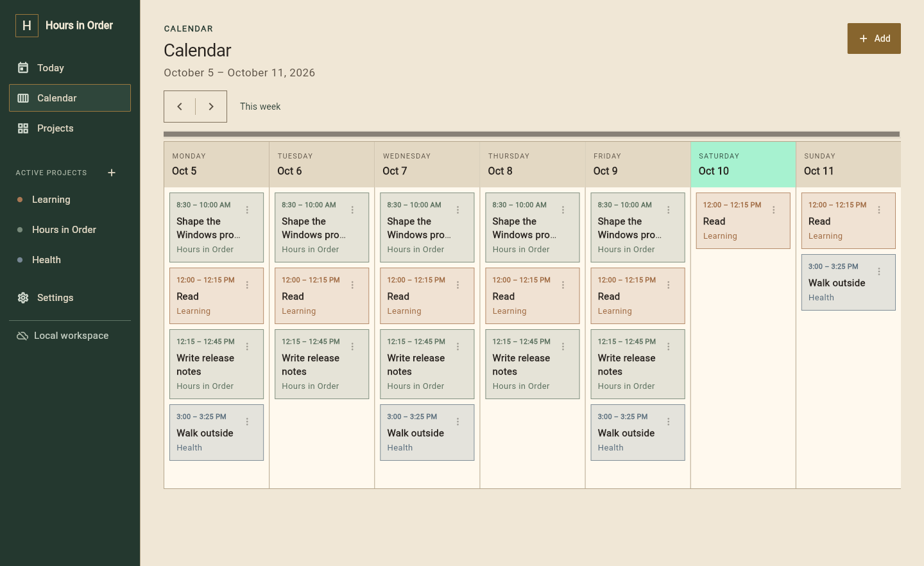Open options menu for Tuesday's Write release notes
The image size is (924, 566).
pos(352,347)
